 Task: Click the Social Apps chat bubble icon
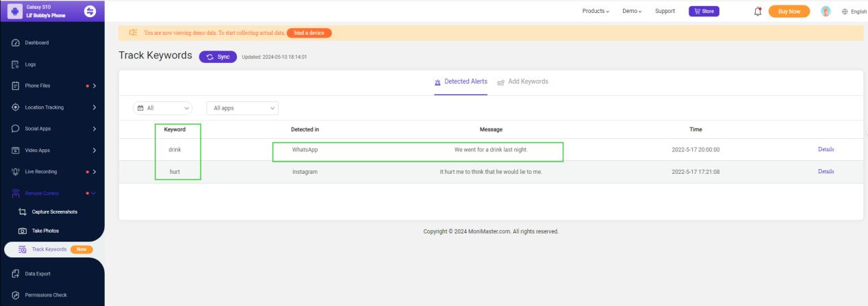click(x=14, y=129)
